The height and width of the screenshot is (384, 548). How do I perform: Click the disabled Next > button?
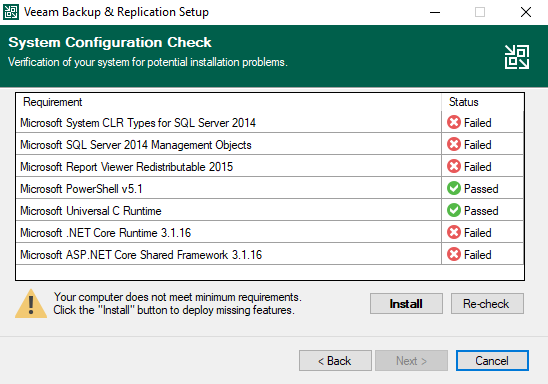(x=411, y=361)
